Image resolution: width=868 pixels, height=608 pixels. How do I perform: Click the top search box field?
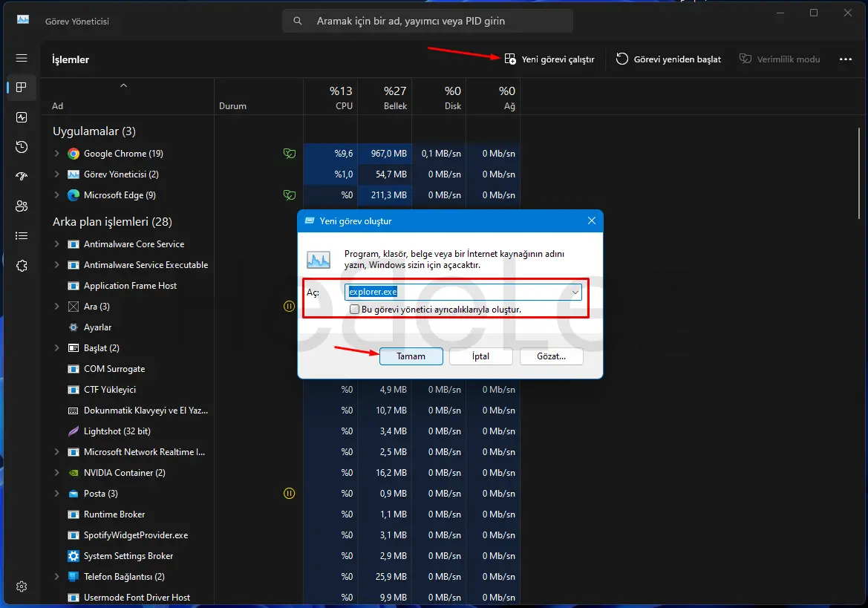click(428, 21)
